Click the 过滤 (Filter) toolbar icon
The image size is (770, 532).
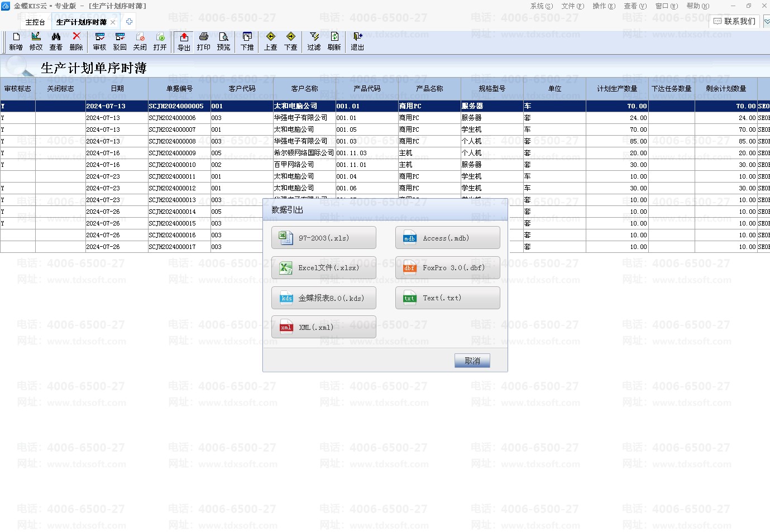(314, 42)
